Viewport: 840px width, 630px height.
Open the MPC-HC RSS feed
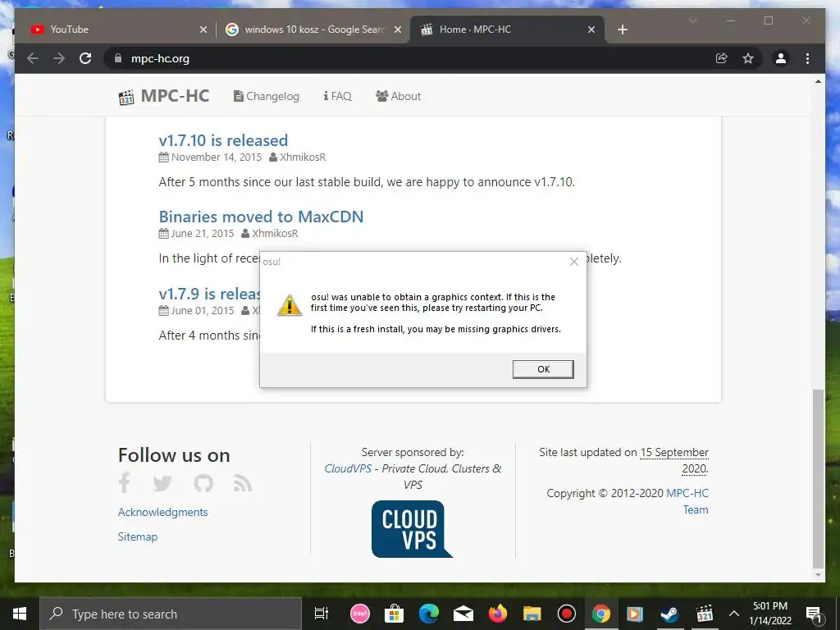click(x=243, y=483)
